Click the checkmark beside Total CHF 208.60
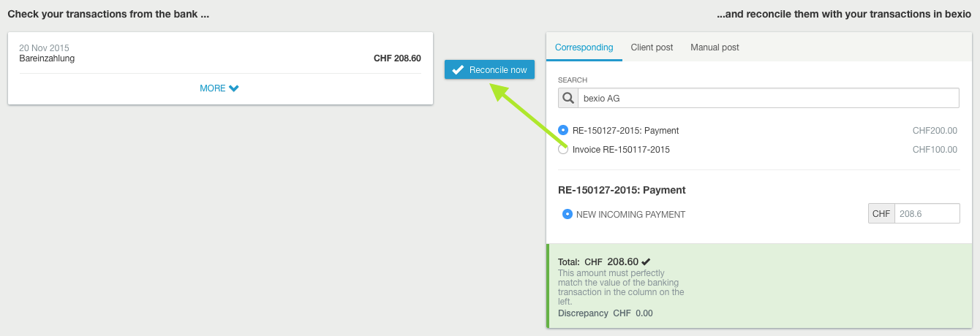Viewport: 980px width, 336px height. click(x=647, y=261)
